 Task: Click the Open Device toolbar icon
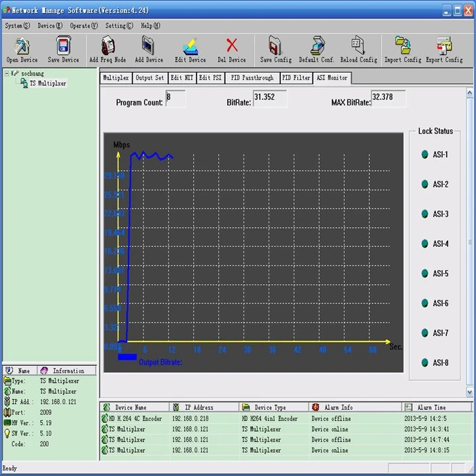pyautogui.click(x=22, y=46)
